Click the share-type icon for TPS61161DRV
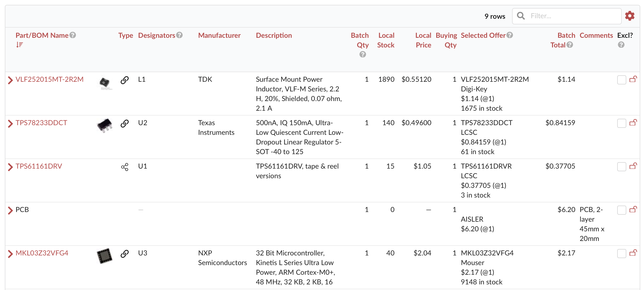This screenshot has width=644, height=290. (125, 167)
